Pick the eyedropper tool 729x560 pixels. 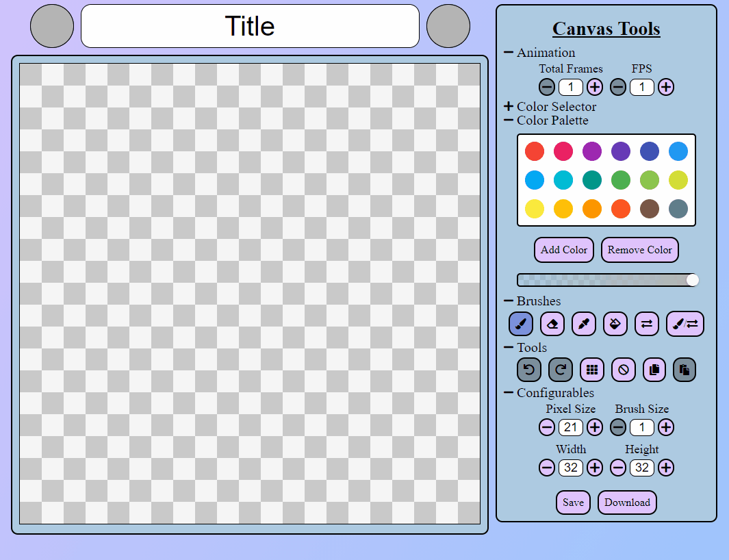[x=584, y=324]
